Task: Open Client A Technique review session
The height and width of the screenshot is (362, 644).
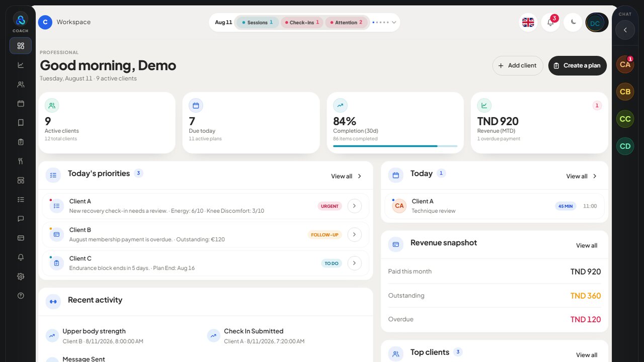Action: pyautogui.click(x=495, y=206)
